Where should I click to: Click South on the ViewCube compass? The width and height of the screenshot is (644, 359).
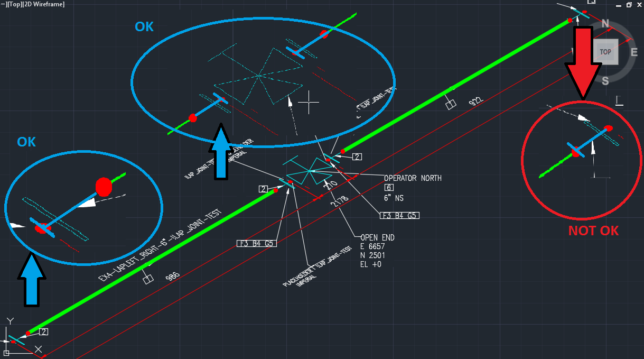click(x=605, y=80)
